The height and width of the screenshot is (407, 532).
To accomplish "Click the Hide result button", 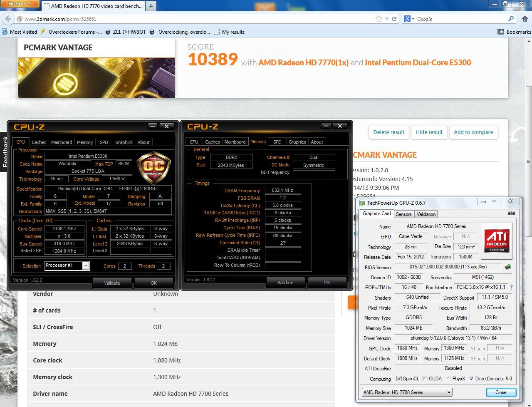I will (x=429, y=132).
